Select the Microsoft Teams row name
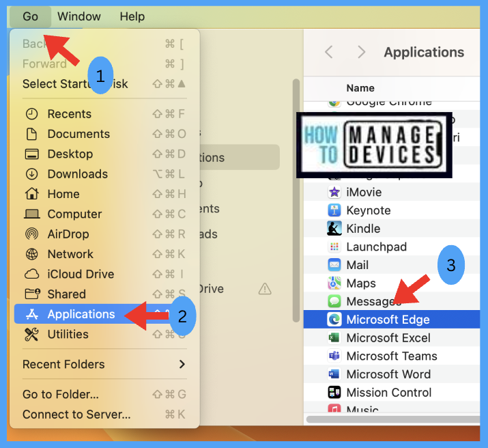Image resolution: width=488 pixels, height=448 pixels. (392, 356)
